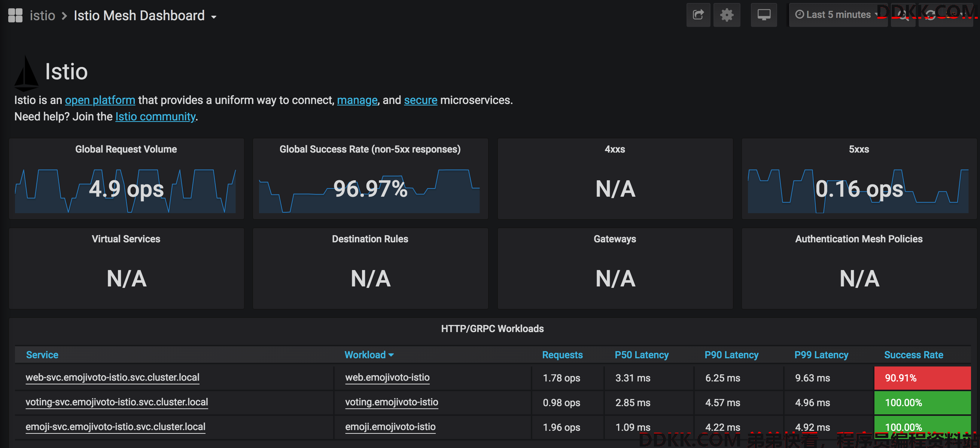This screenshot has width=980, height=448.
Task: Click the green 100.00% cell in the voting row
Action: 923,402
